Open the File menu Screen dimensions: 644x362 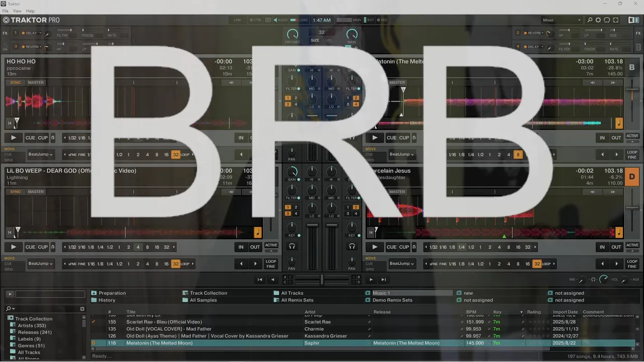pyautogui.click(x=6, y=11)
